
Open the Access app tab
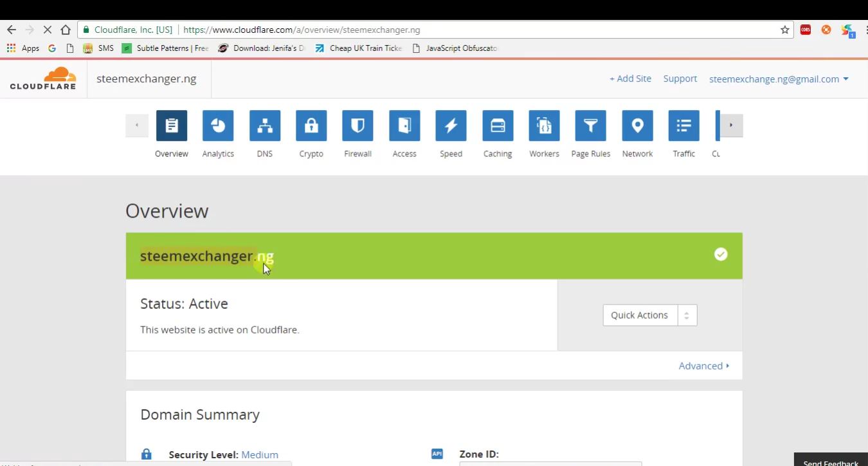(x=404, y=126)
